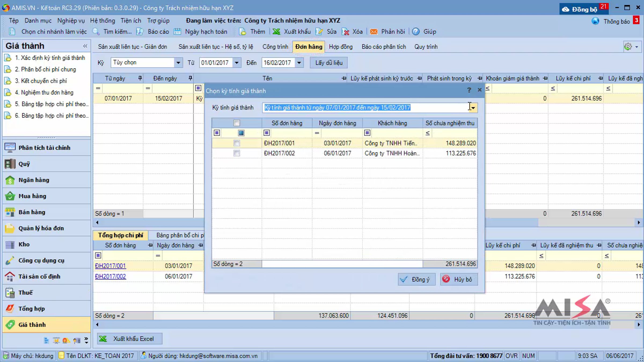Click the Giúp help icon

[x=416, y=32]
